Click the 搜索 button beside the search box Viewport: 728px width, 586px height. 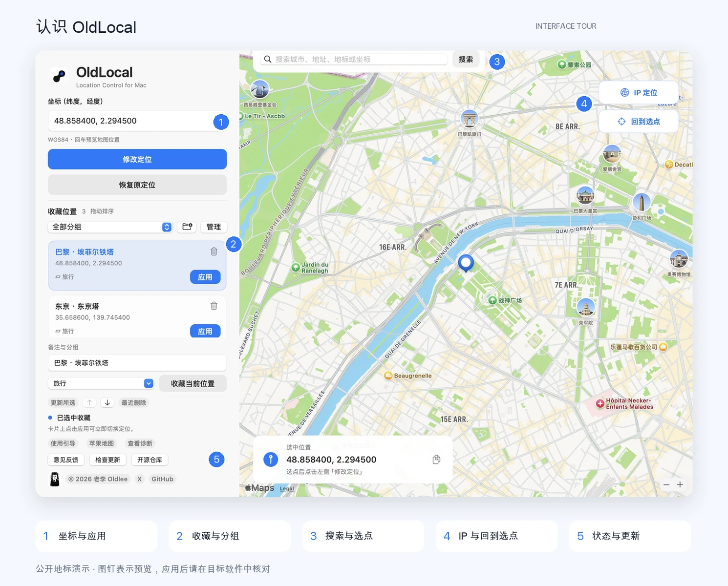(x=466, y=59)
